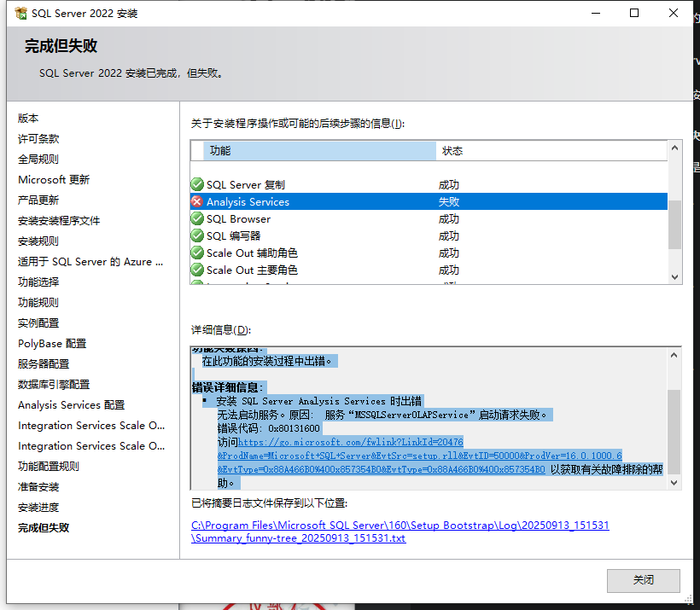Select the Analysis Services row
The height and width of the screenshot is (610, 700).
(429, 201)
